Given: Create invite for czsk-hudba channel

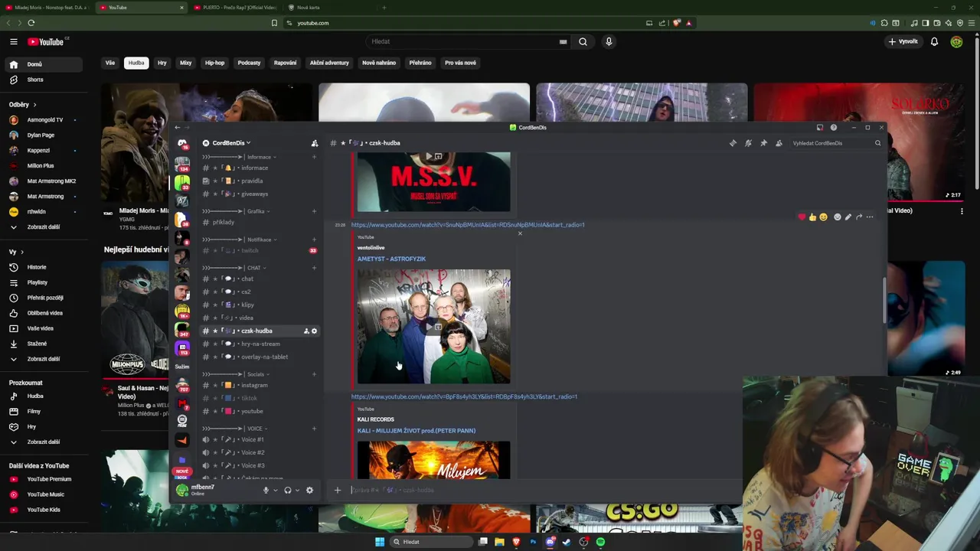Looking at the screenshot, I should tap(306, 331).
